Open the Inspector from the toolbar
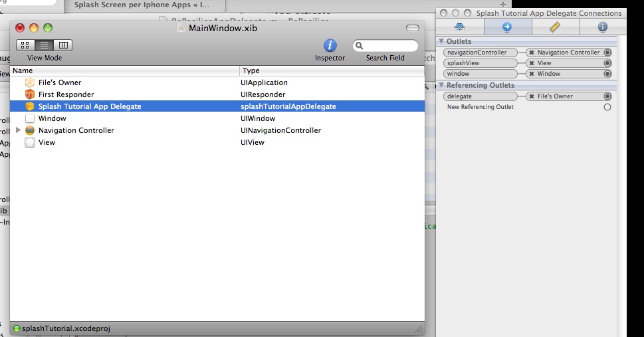The image size is (644, 337). tap(330, 46)
